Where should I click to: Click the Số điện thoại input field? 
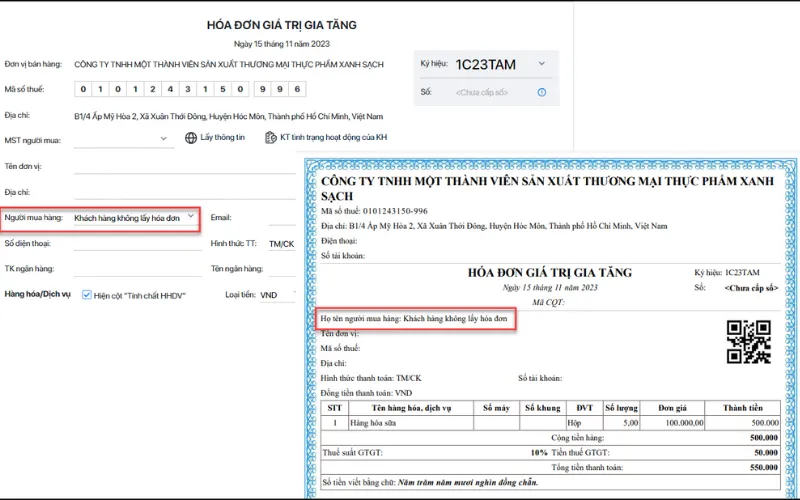135,243
